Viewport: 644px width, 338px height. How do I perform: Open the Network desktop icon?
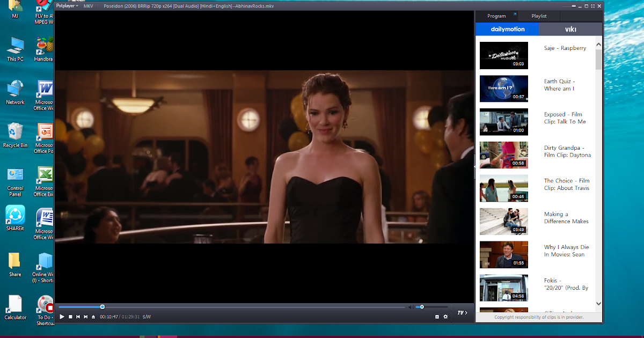coord(15,92)
